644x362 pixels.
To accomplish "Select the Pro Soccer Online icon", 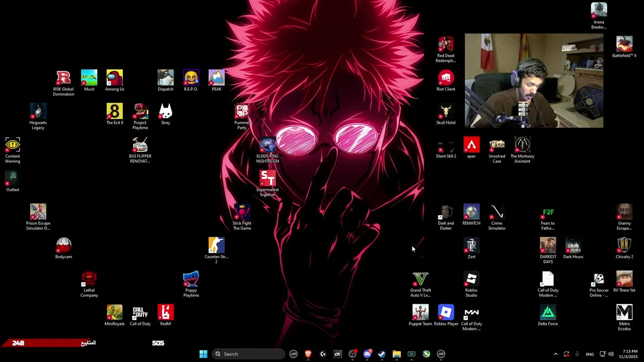I will (x=599, y=285).
